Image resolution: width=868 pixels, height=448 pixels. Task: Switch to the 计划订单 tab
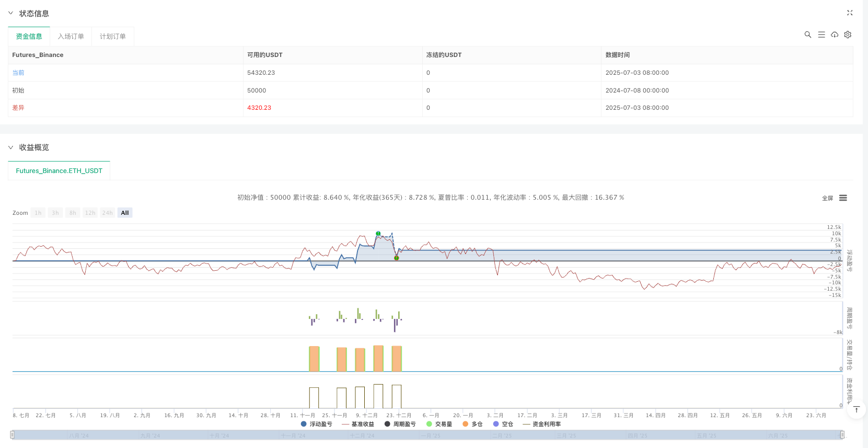pyautogui.click(x=113, y=37)
